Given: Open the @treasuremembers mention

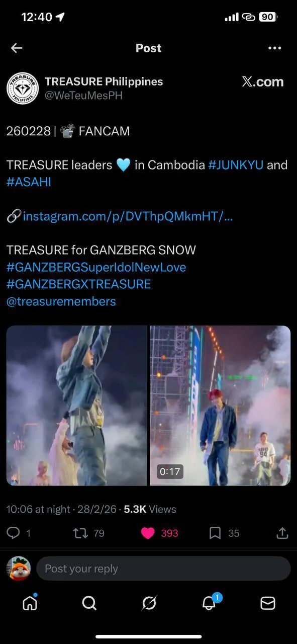Looking at the screenshot, I should coord(61,301).
